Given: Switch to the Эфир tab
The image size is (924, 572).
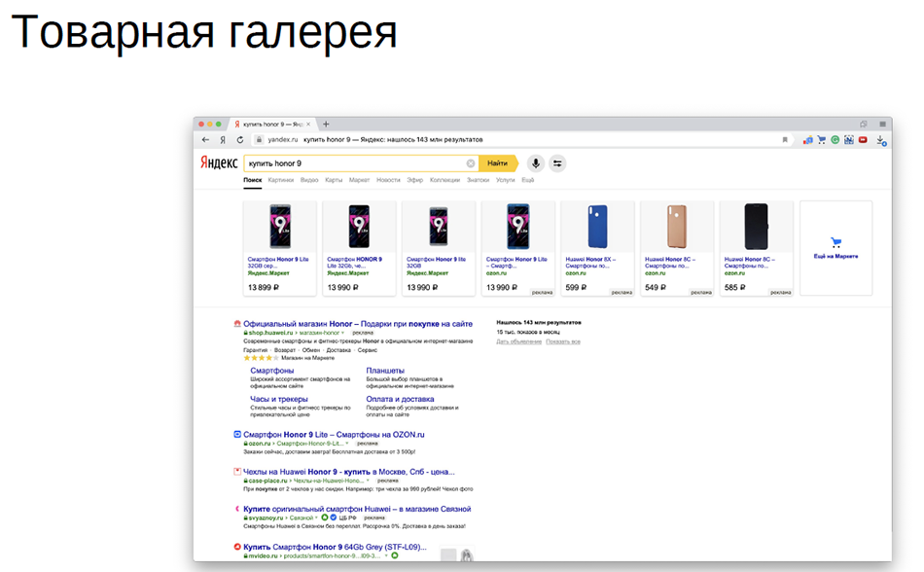Looking at the screenshot, I should point(415,180).
